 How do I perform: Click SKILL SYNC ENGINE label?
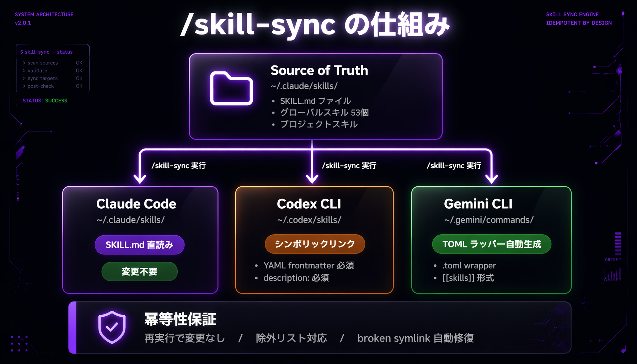tap(572, 15)
